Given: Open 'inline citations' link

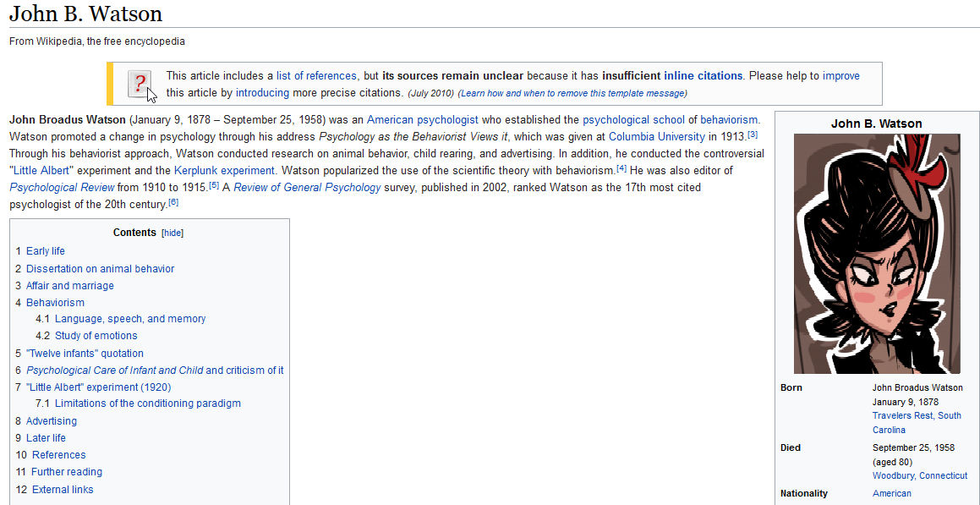Looking at the screenshot, I should [x=703, y=76].
